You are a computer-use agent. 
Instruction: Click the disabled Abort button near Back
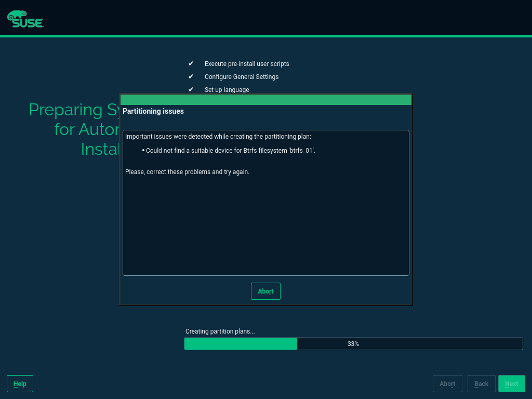[x=447, y=383]
